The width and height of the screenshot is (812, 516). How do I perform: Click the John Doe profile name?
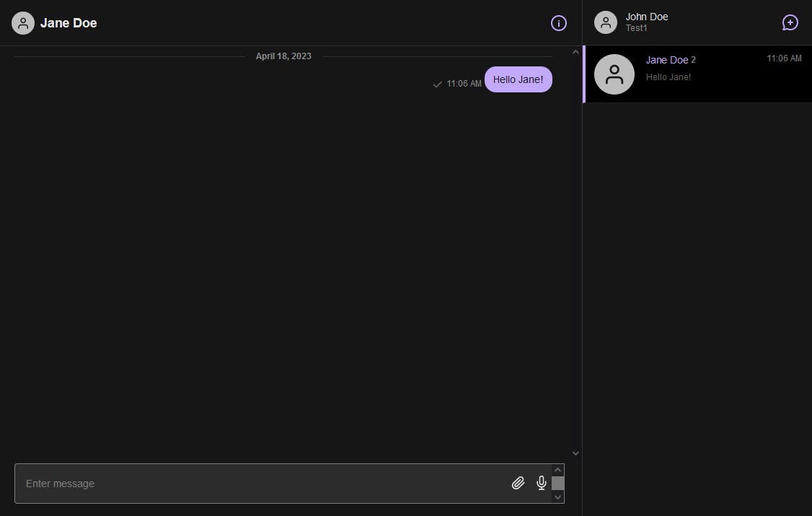[x=647, y=17]
